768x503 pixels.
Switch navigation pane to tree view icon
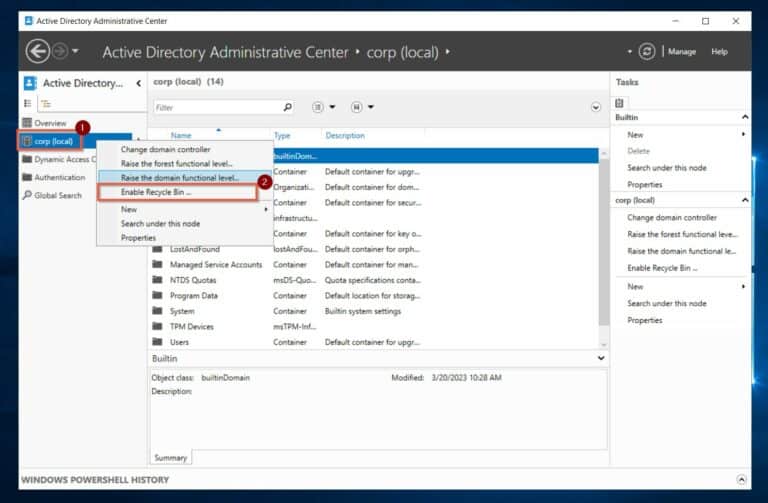[46, 103]
